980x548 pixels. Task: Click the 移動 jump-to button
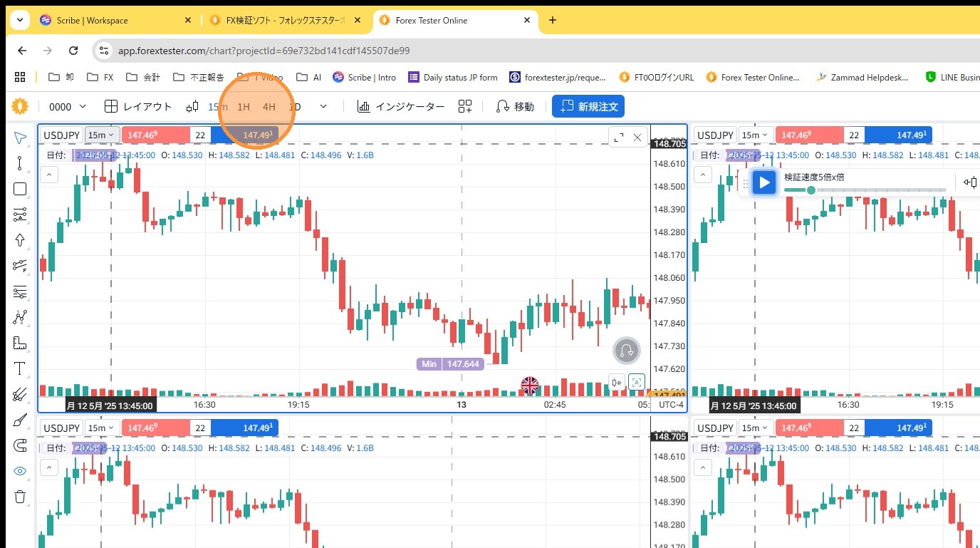pos(515,107)
